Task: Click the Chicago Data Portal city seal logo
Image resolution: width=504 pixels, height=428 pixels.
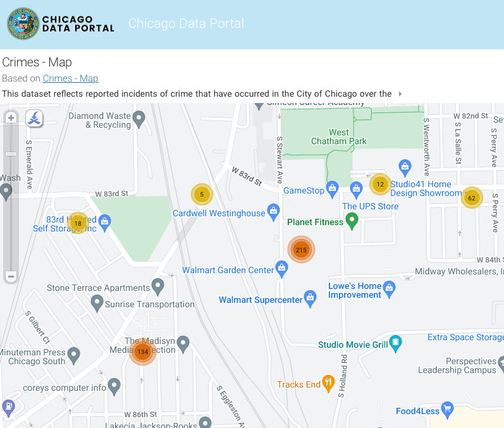Action: [23, 24]
